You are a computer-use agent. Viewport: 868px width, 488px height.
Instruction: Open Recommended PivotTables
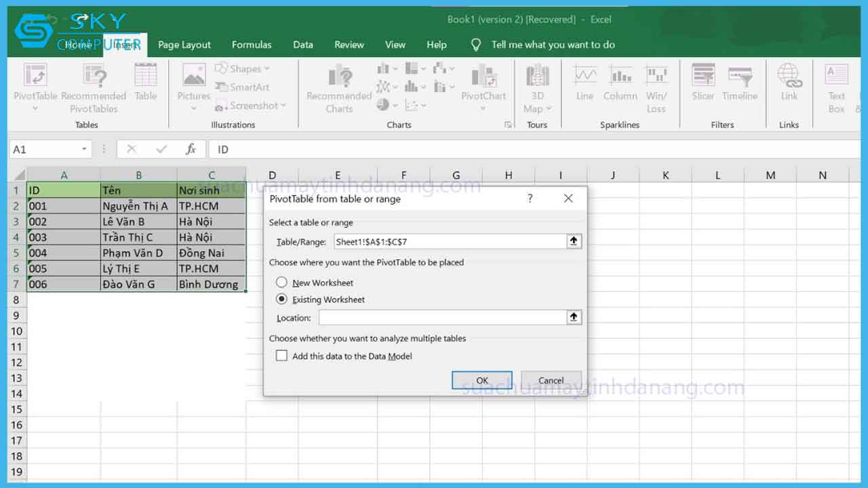click(x=94, y=88)
